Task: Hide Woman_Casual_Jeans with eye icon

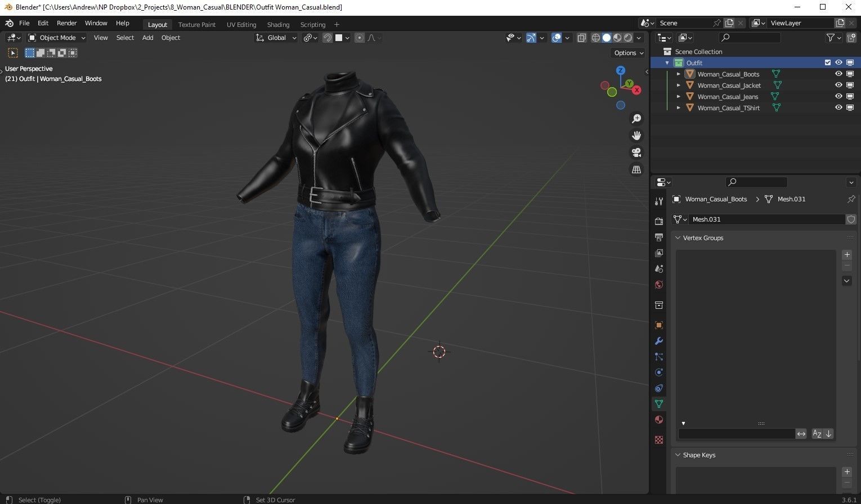Action: coord(838,97)
